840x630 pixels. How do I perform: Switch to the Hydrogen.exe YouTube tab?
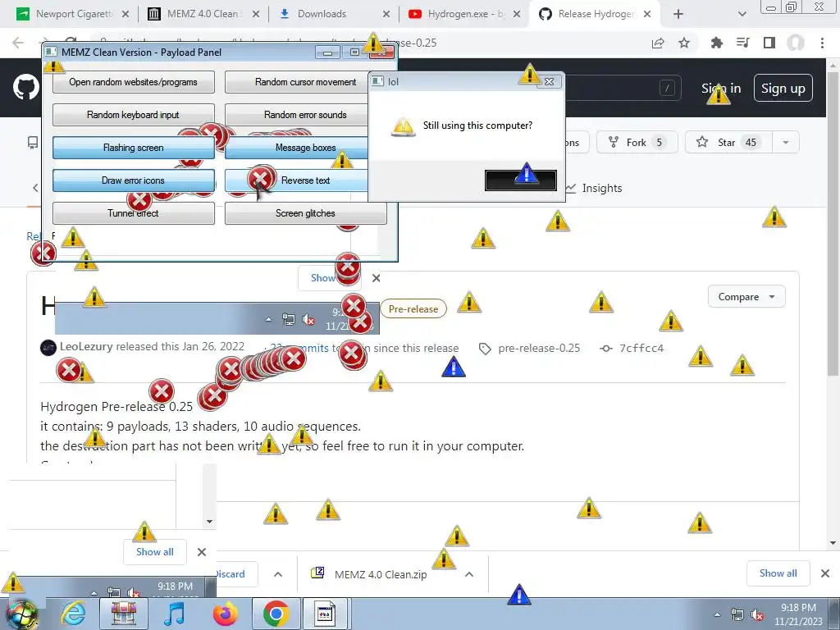[x=464, y=14]
